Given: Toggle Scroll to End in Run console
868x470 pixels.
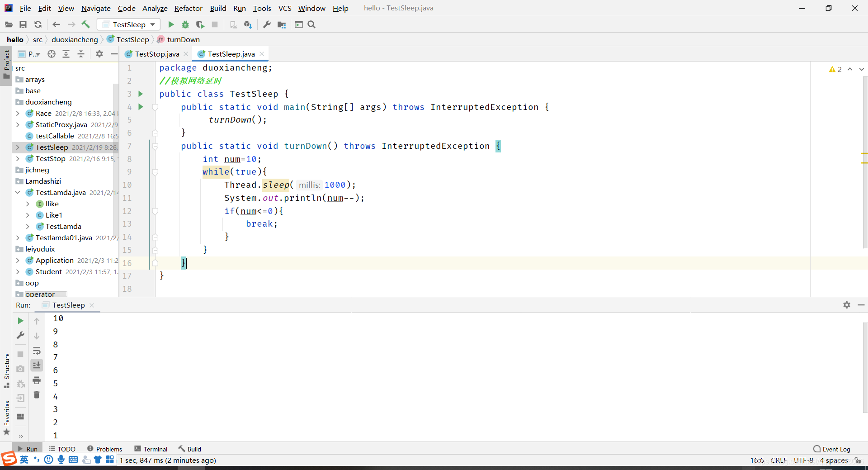Looking at the screenshot, I should coord(37,365).
